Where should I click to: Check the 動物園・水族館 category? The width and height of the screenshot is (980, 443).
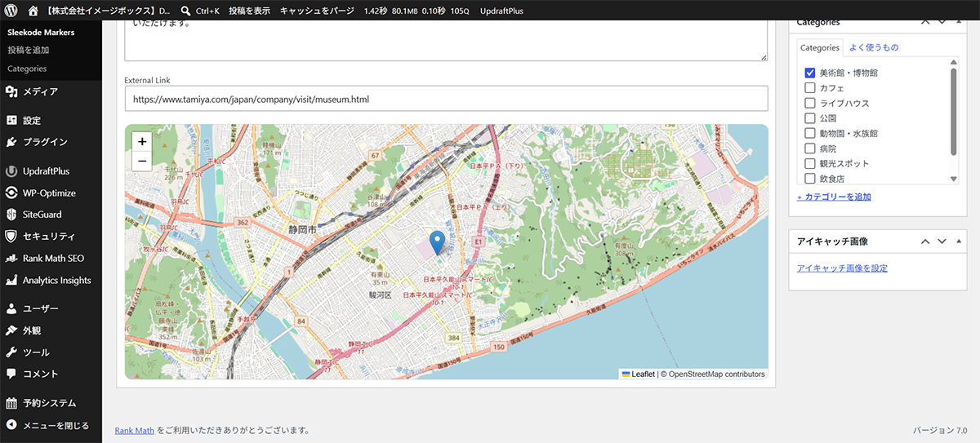[810, 133]
